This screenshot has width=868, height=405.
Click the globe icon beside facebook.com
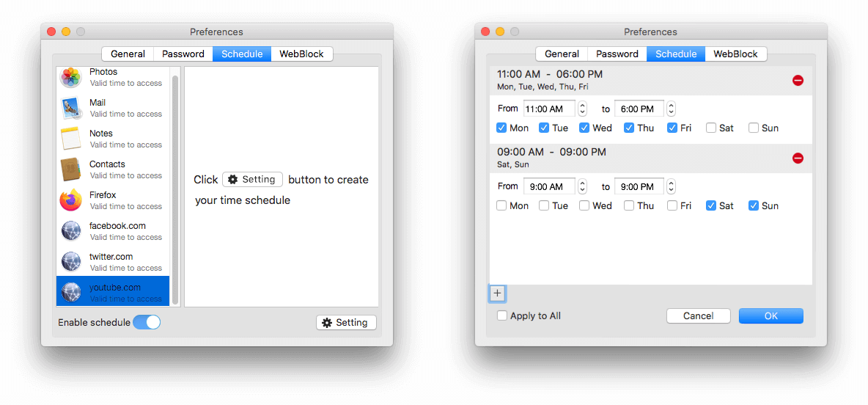[71, 231]
